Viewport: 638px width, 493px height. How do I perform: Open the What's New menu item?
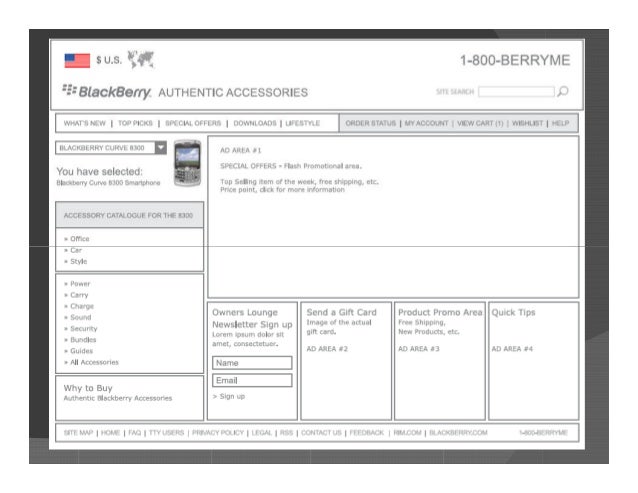[x=85, y=123]
